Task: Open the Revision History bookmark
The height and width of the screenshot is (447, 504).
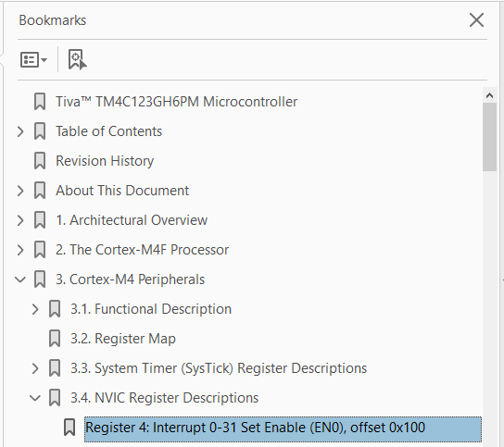Action: click(x=105, y=161)
